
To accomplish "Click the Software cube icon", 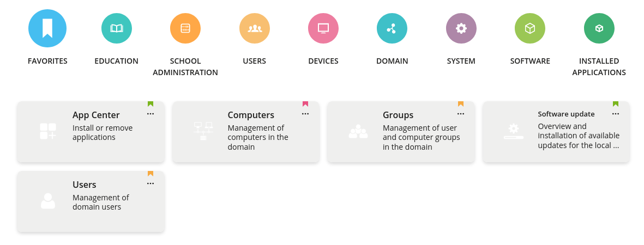I will click(x=530, y=28).
